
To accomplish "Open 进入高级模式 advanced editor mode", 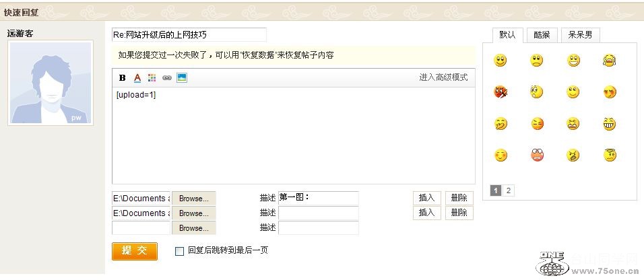I will click(443, 77).
